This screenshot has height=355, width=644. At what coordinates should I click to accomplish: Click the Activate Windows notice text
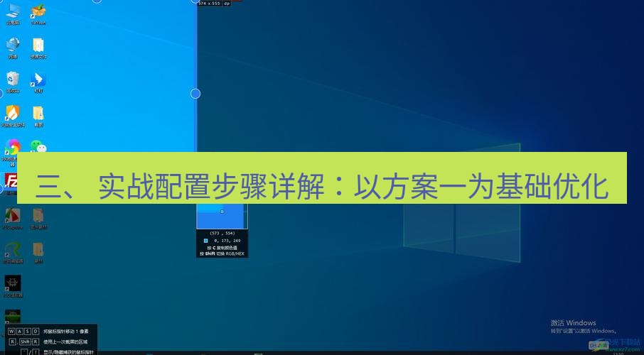[x=583, y=327]
